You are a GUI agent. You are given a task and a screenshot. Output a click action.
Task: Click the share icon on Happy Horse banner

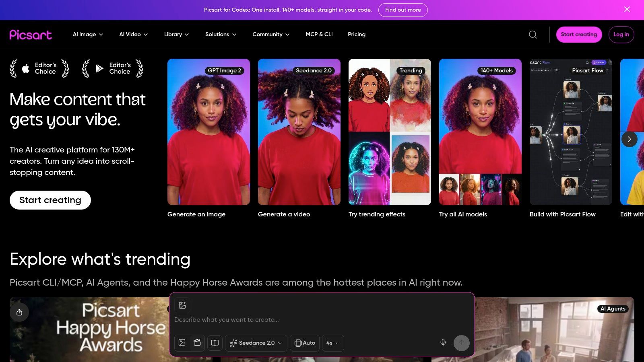click(x=19, y=312)
